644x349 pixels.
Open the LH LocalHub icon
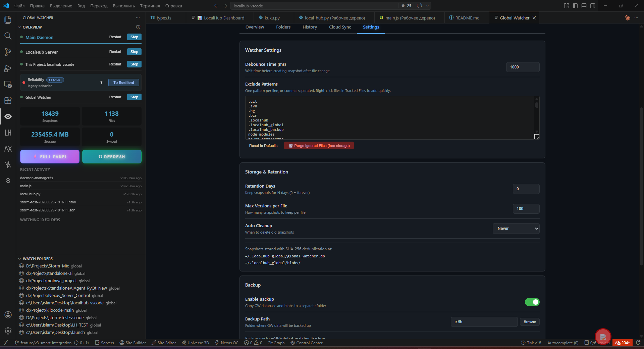point(8,133)
